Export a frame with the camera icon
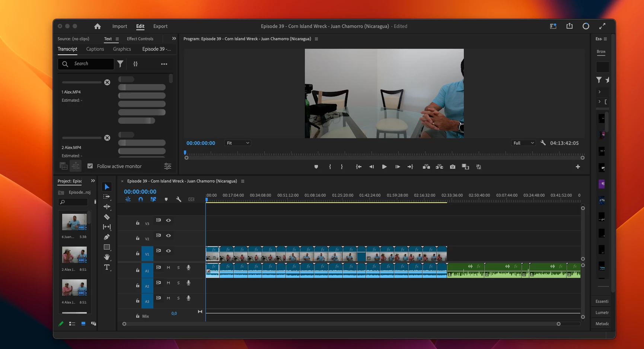Screen dimensions: 644x349 click(x=453, y=167)
